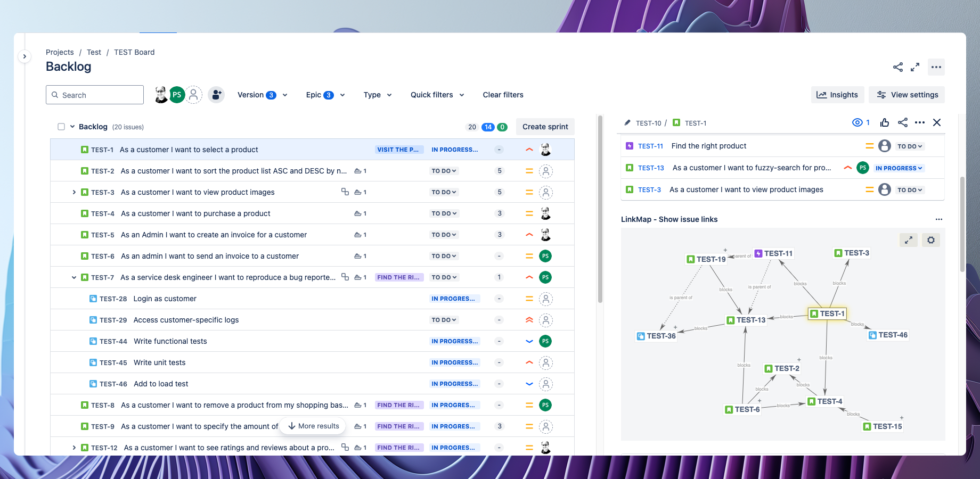
Task: Toggle the PS user avatar filter
Action: (177, 95)
